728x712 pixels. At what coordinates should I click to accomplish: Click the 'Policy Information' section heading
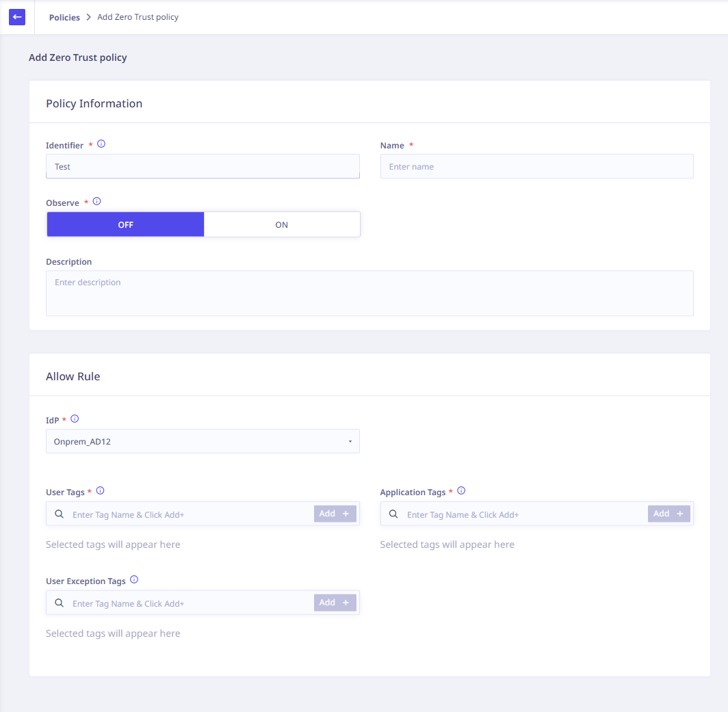tap(94, 103)
